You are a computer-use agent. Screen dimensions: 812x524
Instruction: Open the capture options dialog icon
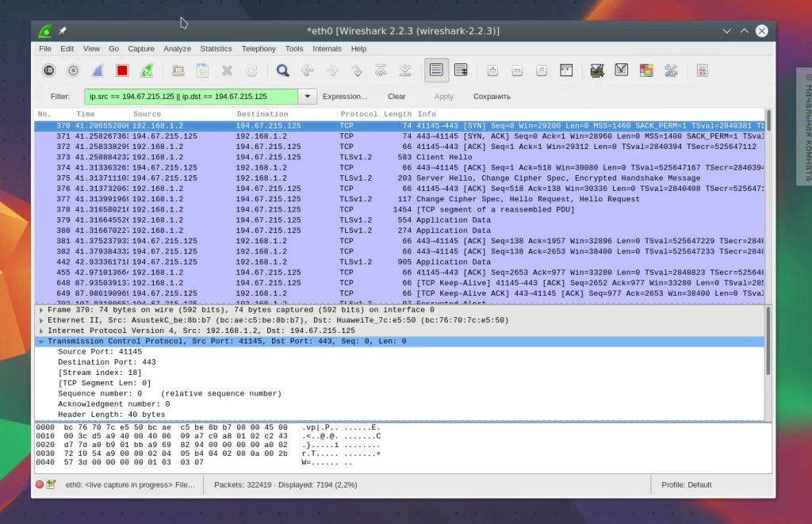pyautogui.click(x=73, y=71)
